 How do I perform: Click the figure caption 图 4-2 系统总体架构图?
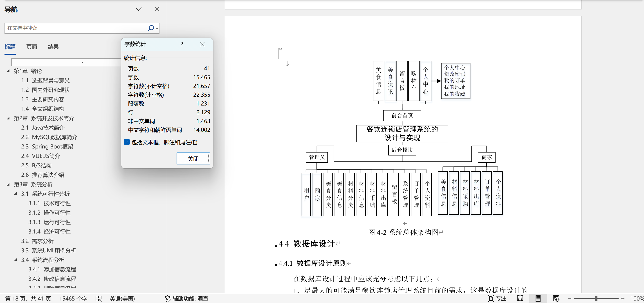(x=404, y=233)
